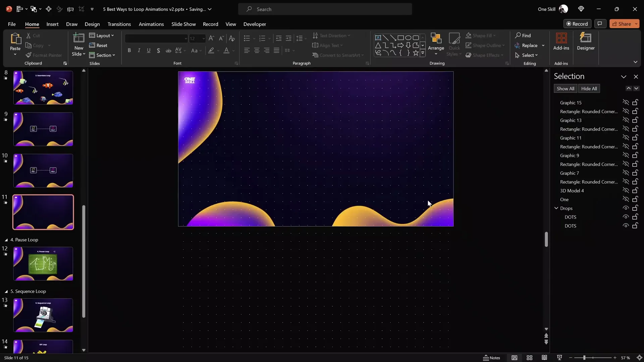Click the Show All button
The image size is (644, 362).
[566, 88]
